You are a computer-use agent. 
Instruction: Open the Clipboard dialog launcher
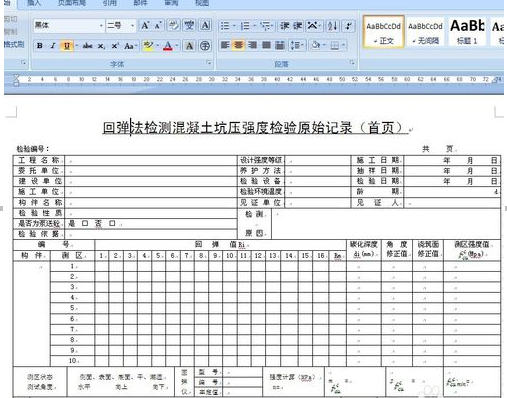tap(23, 63)
